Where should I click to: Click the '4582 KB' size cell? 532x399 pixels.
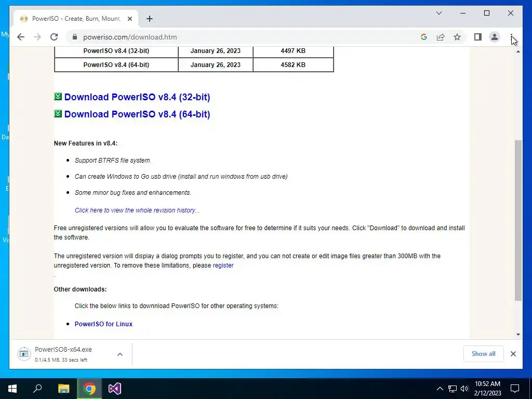(293, 65)
